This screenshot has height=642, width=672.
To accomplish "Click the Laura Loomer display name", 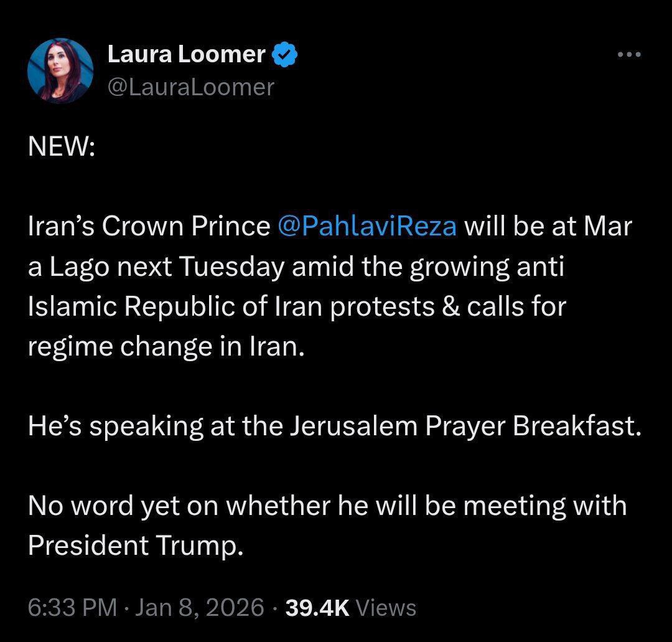I will coord(186,55).
